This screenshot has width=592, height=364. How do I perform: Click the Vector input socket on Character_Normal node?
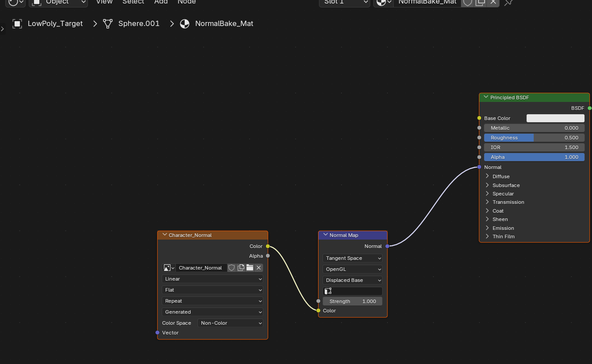(157, 333)
